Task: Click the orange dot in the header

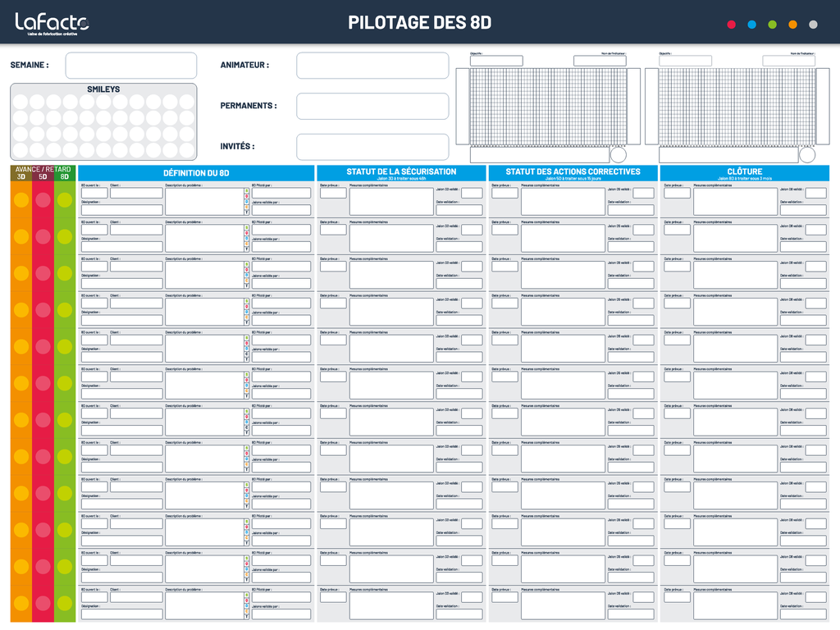Action: click(792, 25)
